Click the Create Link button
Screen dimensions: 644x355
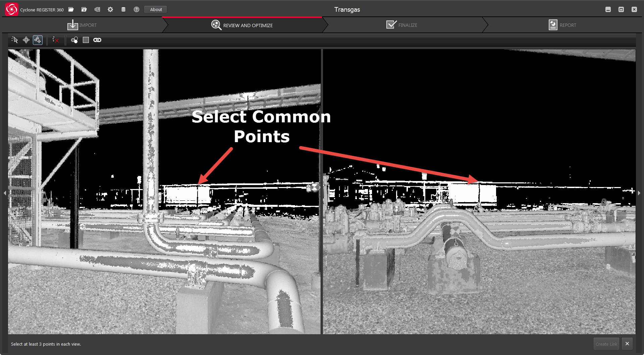coord(606,344)
